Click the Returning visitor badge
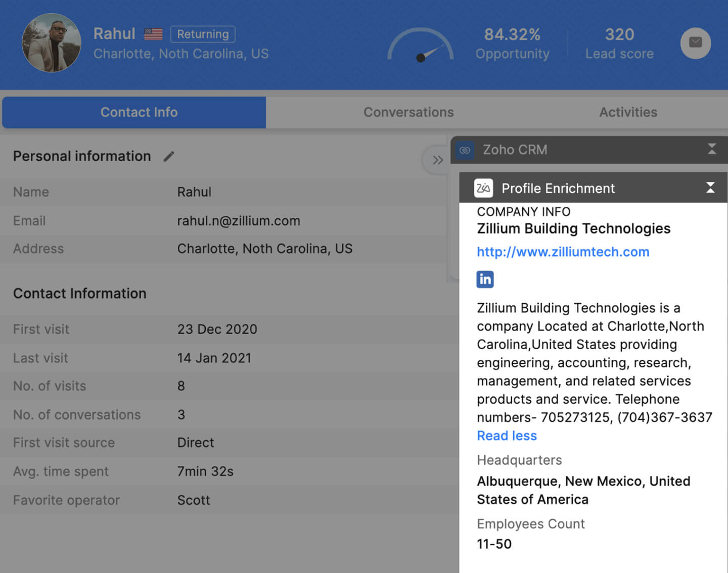Image resolution: width=728 pixels, height=573 pixels. [x=203, y=34]
